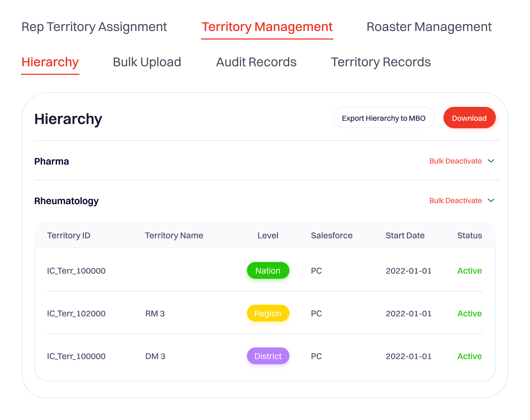The image size is (530, 420).
Task: Switch to Roaster Management tab
Action: 429,27
